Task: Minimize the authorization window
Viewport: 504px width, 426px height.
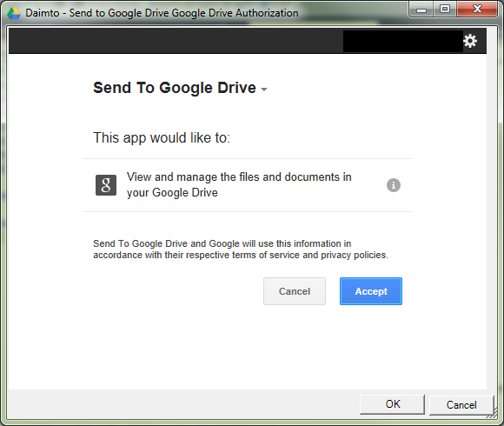Action: [x=421, y=10]
